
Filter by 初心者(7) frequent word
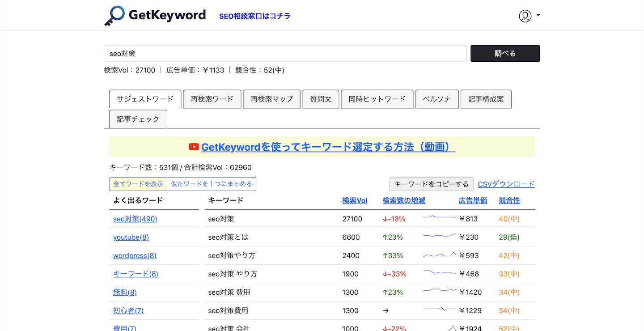click(x=128, y=310)
